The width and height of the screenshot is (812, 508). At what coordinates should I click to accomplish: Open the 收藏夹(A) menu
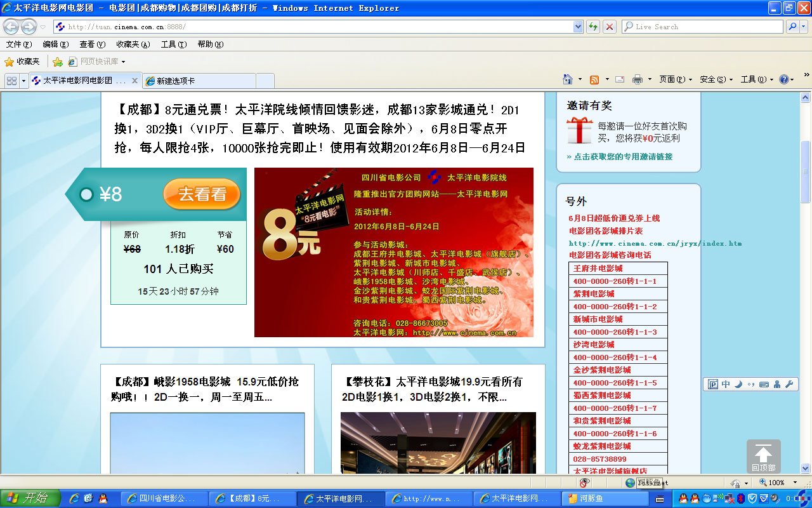133,44
